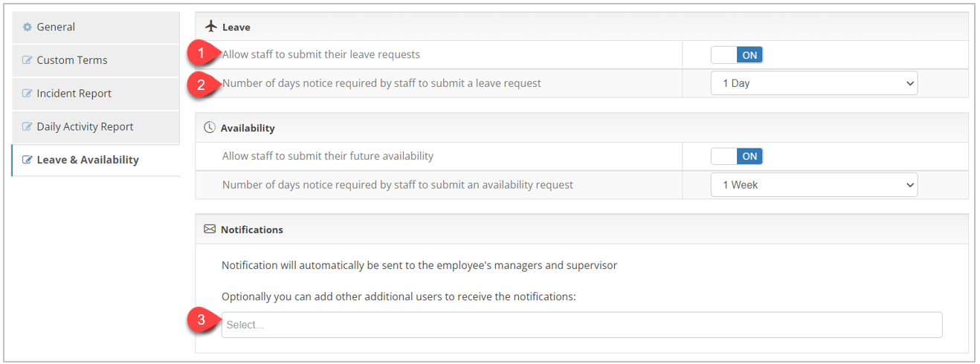Toggle the allow staff leave requests switch
The height and width of the screenshot is (364, 980).
pyautogui.click(x=736, y=55)
